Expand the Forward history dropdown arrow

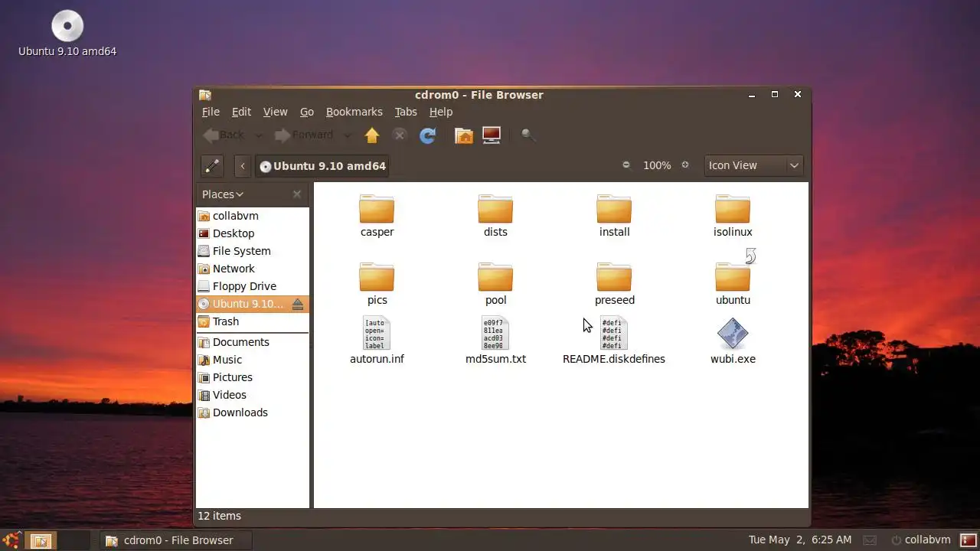[x=347, y=135]
